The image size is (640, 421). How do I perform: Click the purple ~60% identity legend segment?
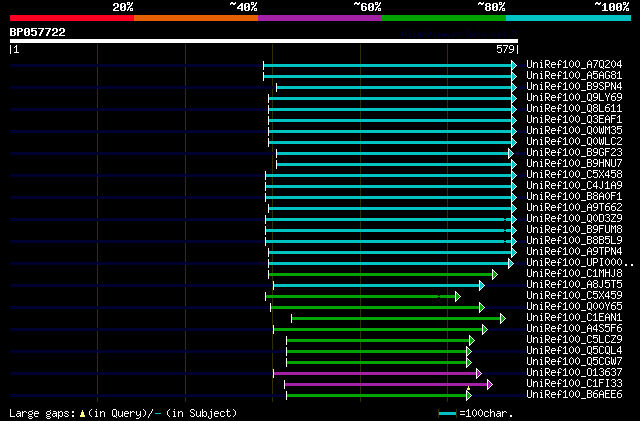click(x=320, y=18)
